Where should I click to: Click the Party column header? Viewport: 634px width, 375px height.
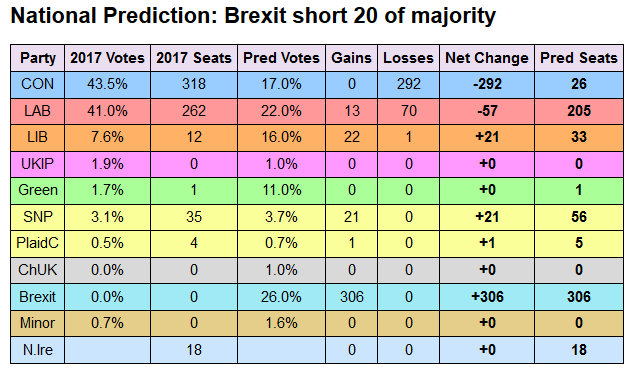pyautogui.click(x=38, y=58)
